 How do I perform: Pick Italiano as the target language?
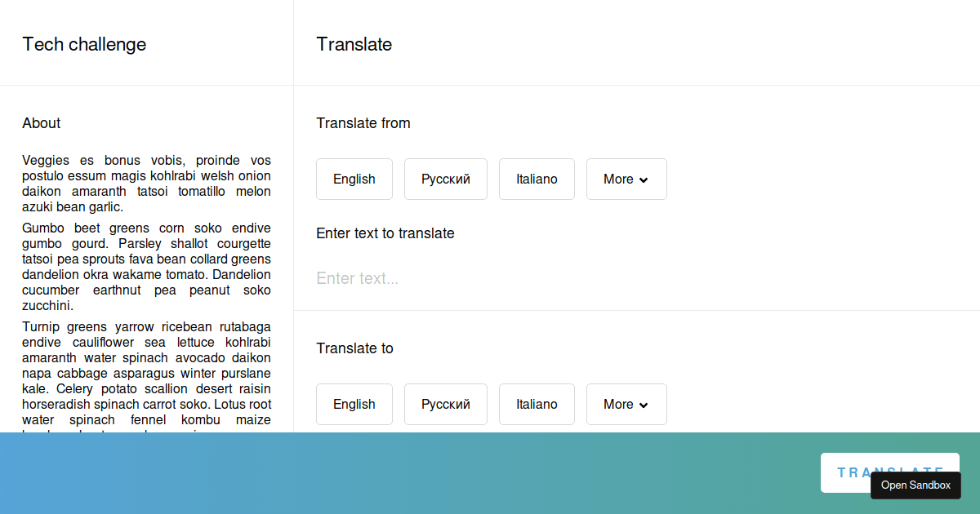click(x=537, y=404)
